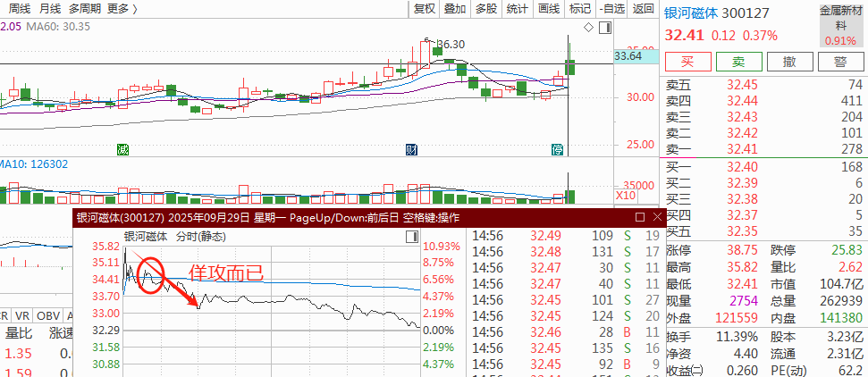Toggle the K-line chart panel layout icon
The height and width of the screenshot is (377, 868).
[x=605, y=27]
